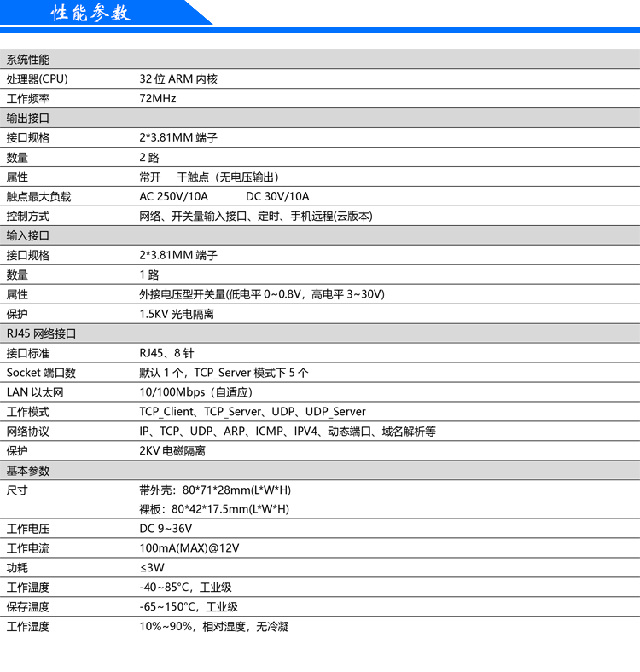This screenshot has height=672, width=640.
Task: Click the 工作湿度 label
Action: click(x=28, y=627)
